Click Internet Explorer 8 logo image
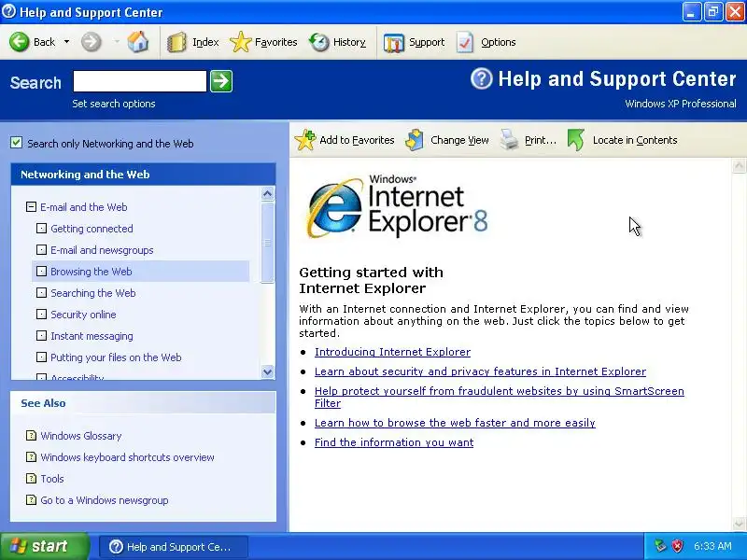This screenshot has height=560, width=747. (398, 205)
